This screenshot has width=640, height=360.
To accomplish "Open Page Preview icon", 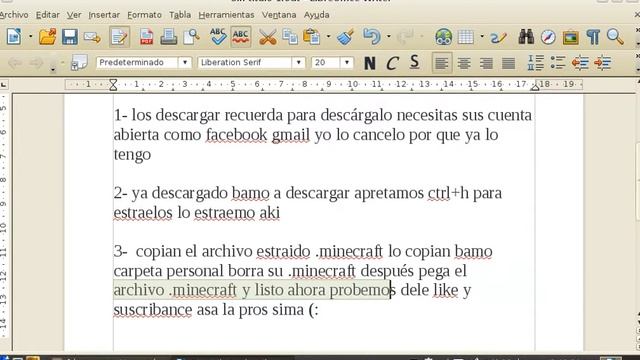I will pos(191,37).
